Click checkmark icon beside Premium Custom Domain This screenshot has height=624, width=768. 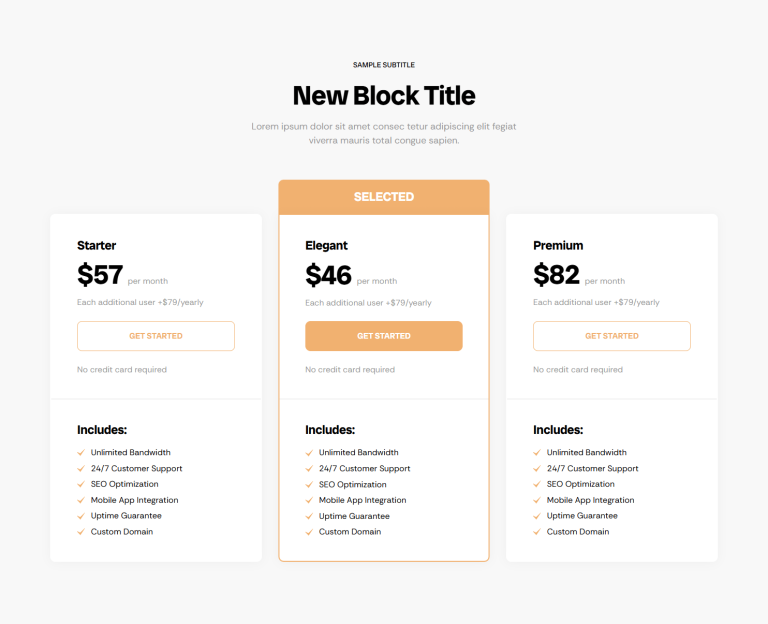click(x=537, y=532)
